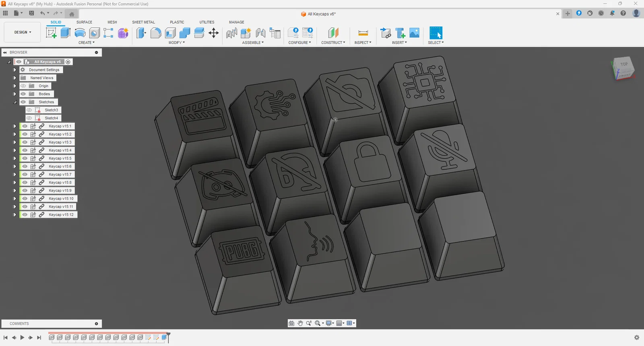Open the SHEET METAL tab
The height and width of the screenshot is (346, 644).
coord(143,22)
